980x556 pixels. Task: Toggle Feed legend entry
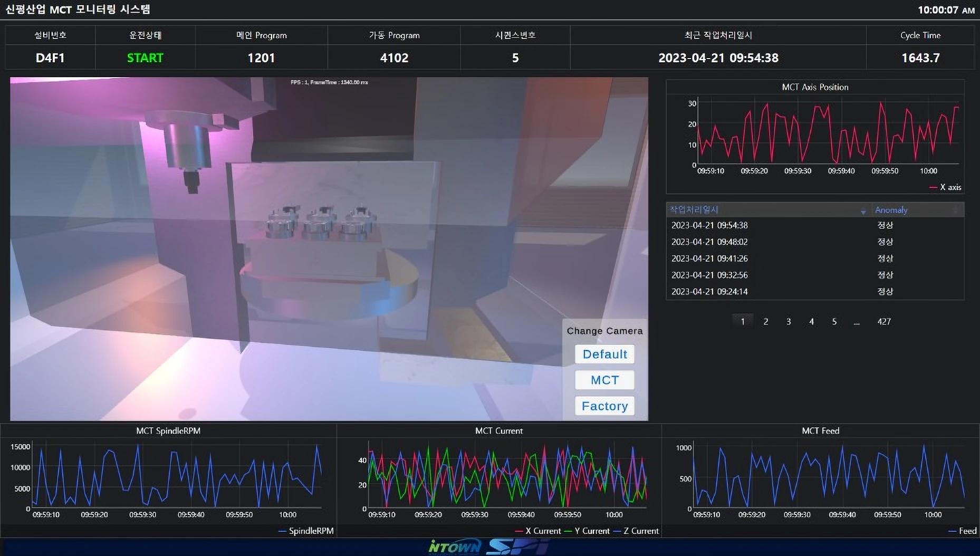point(963,531)
